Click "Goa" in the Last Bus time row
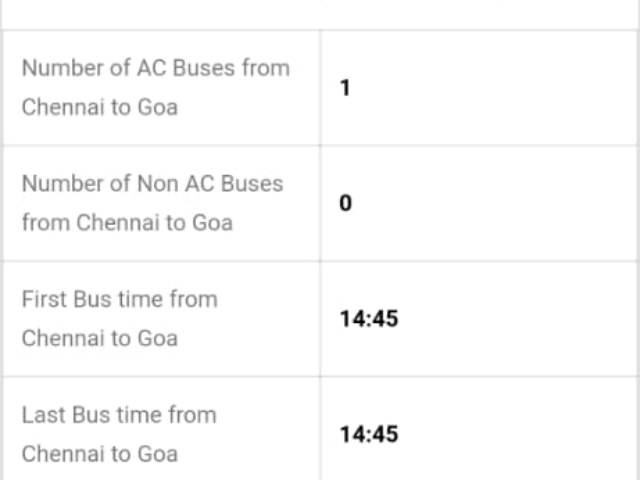The image size is (640, 480). (157, 453)
